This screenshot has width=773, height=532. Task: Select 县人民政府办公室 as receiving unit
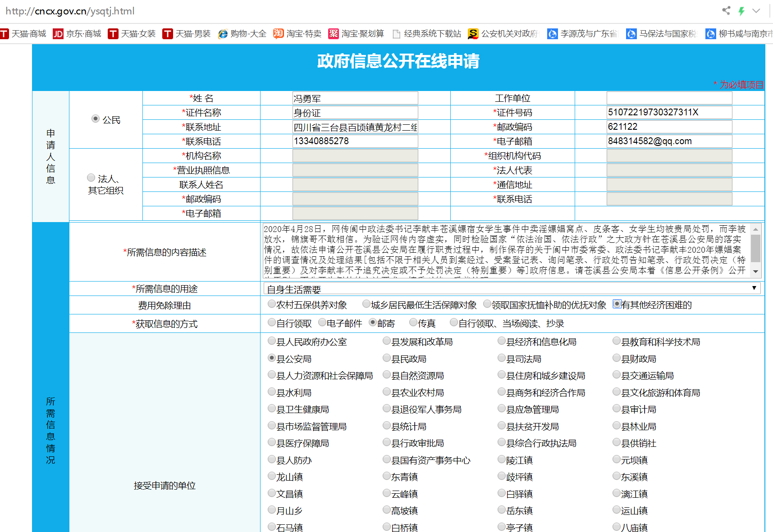(x=272, y=341)
